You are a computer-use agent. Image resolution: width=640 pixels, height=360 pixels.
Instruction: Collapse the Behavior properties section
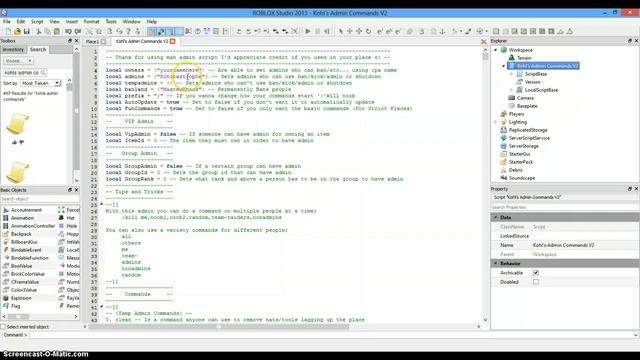[496, 264]
